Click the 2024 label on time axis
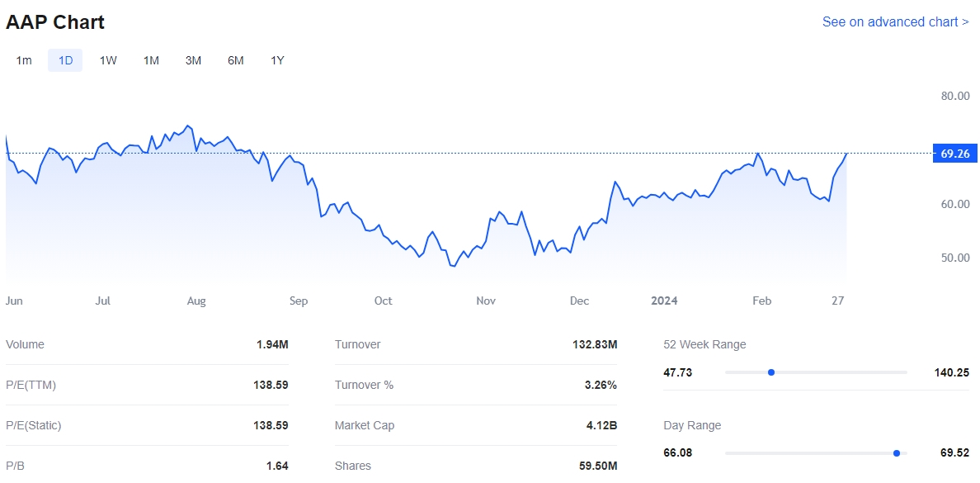 664,301
